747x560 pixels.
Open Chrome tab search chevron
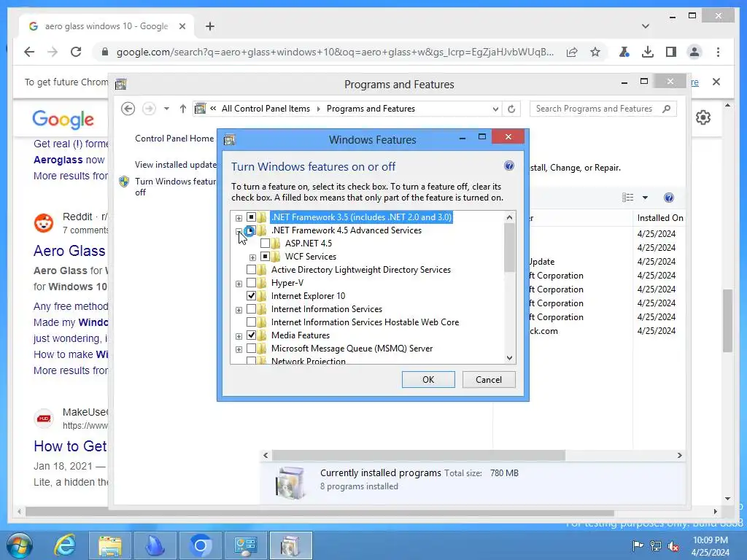tap(646, 26)
